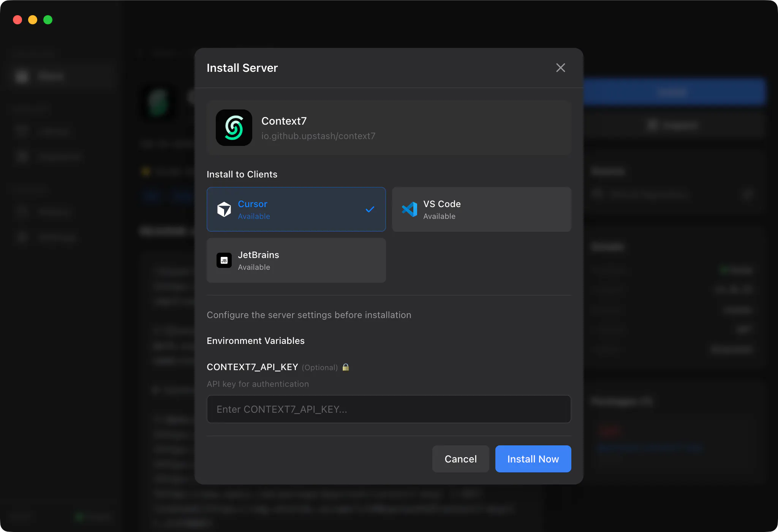
Task: Deselect the Cursor client card
Action: click(x=296, y=209)
